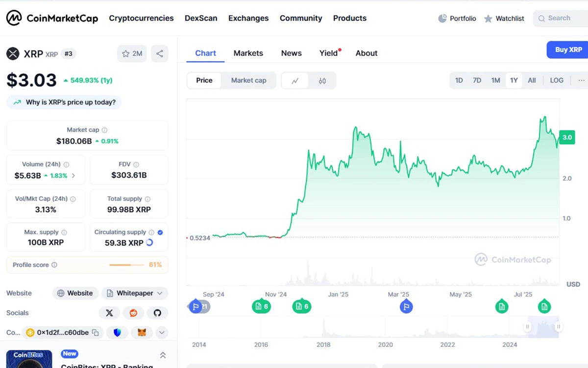Expand the contracts chevron dropdown
Viewport: 588px width, 368px height.
[162, 333]
